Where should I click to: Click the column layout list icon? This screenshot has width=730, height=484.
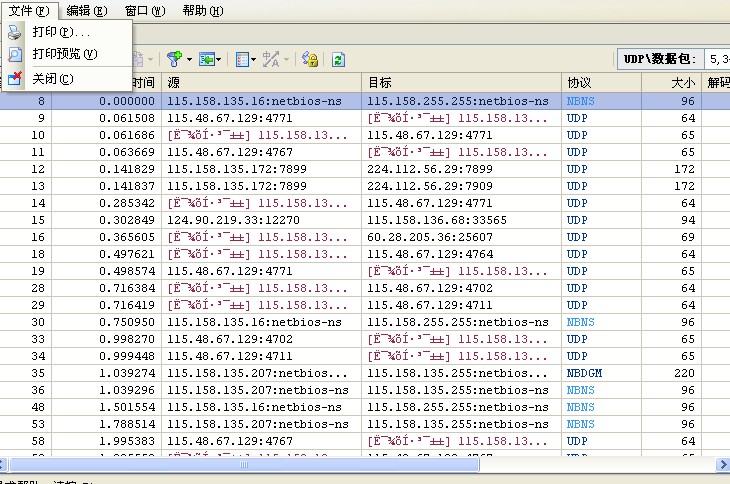pos(241,60)
